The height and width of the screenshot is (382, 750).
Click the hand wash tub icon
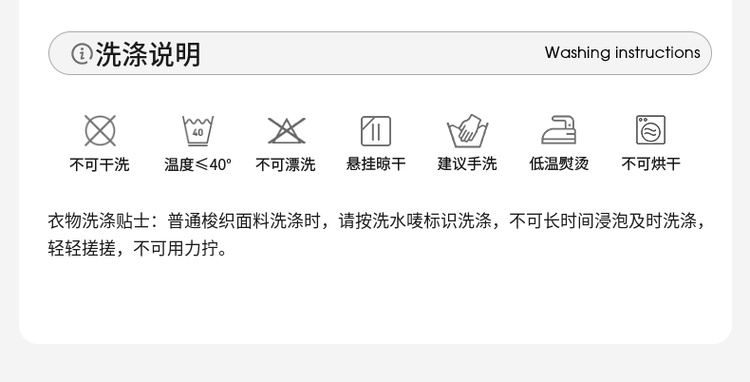click(467, 131)
